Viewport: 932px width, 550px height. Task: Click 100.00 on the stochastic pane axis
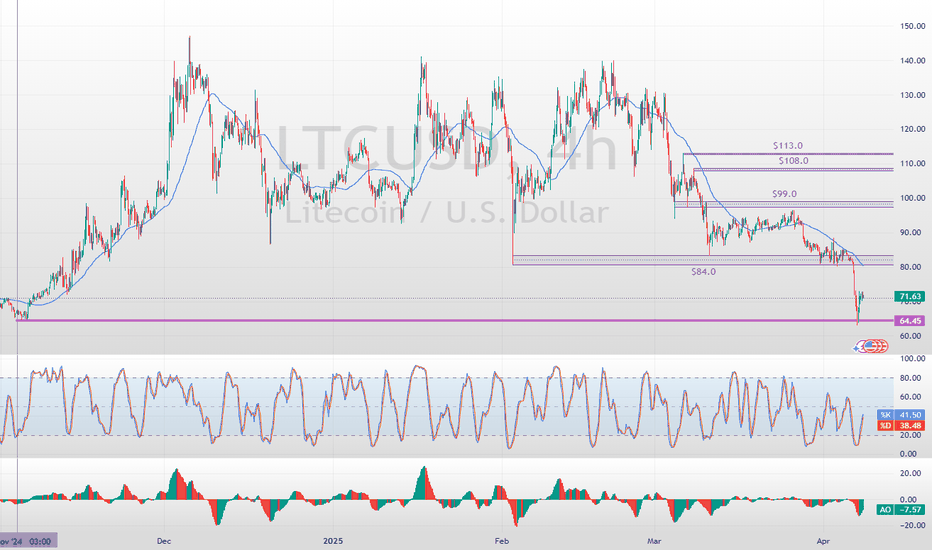[912, 359]
